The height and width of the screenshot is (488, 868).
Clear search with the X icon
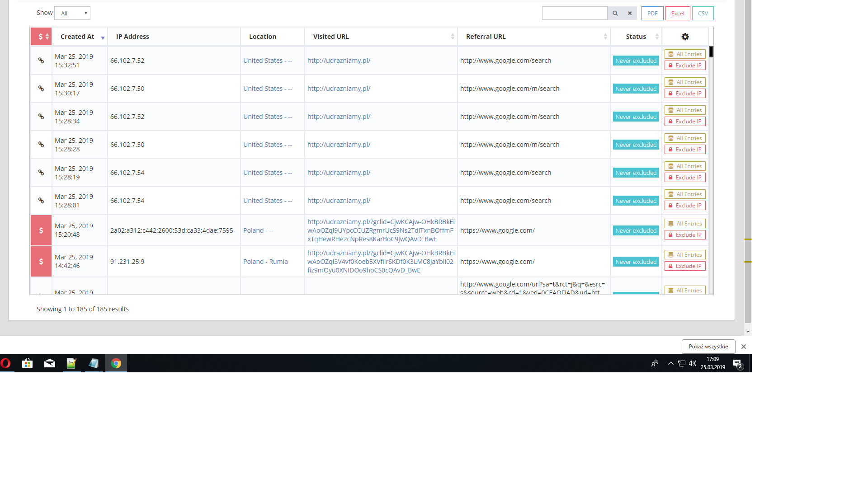[x=629, y=13]
